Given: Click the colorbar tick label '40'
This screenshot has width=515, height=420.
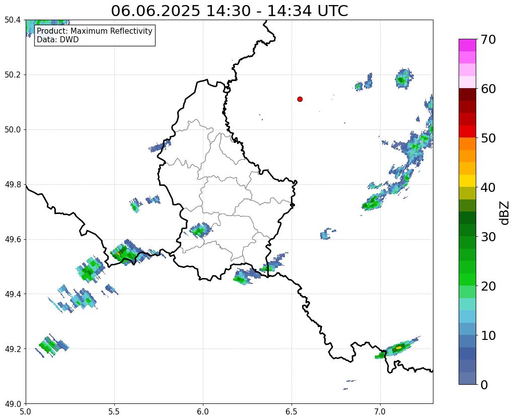Looking at the screenshot, I should click(488, 187).
